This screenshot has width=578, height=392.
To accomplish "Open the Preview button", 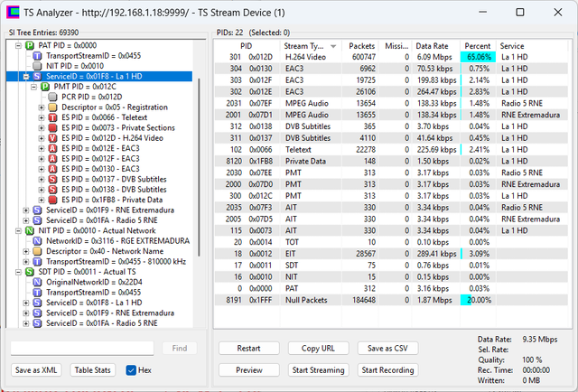I will coord(249,370).
